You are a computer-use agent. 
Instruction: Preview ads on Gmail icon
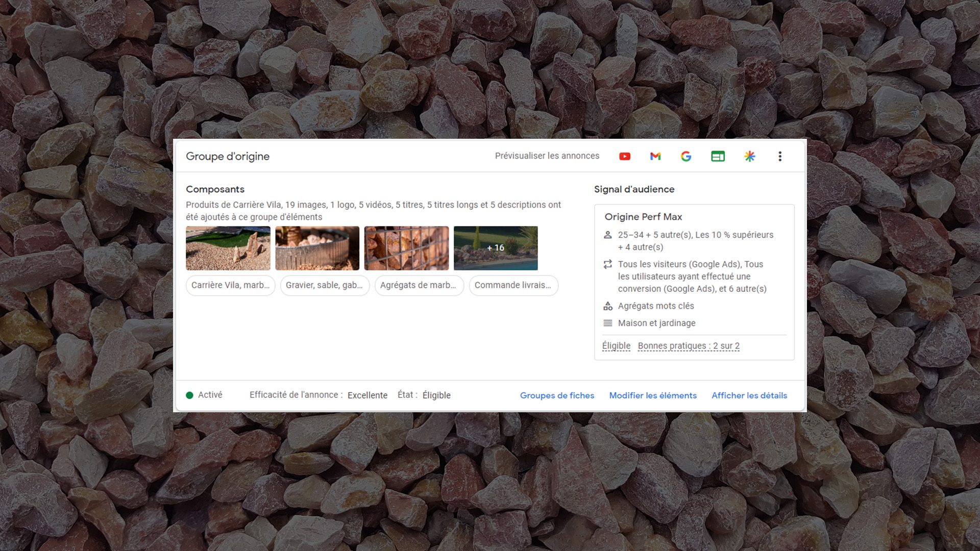point(655,157)
